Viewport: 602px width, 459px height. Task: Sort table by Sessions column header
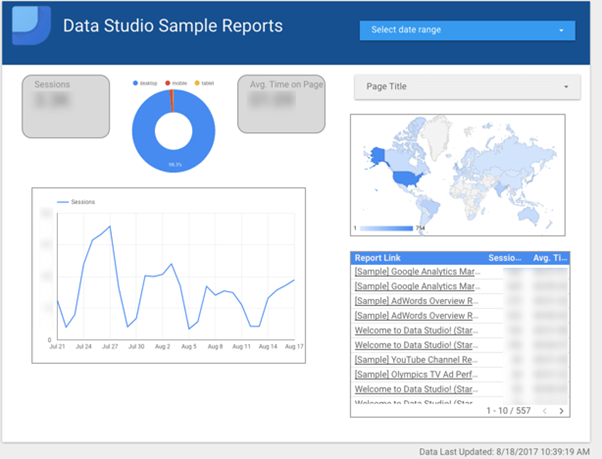tap(504, 258)
